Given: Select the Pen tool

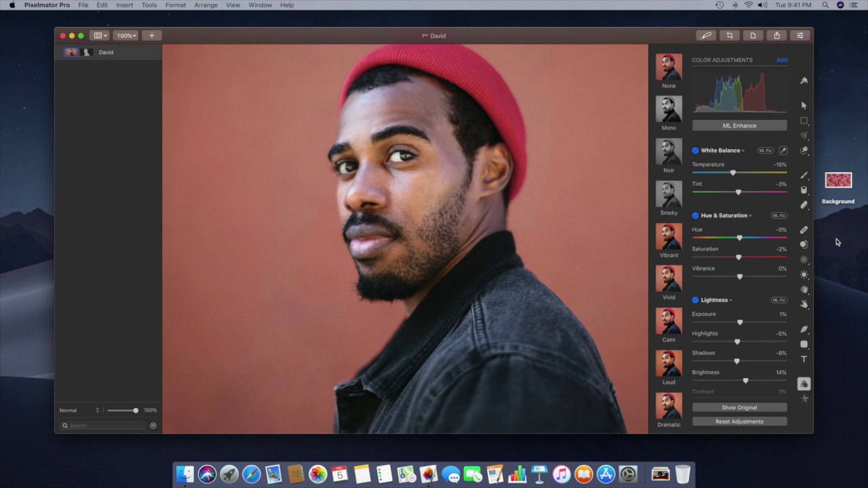Looking at the screenshot, I should [804, 329].
